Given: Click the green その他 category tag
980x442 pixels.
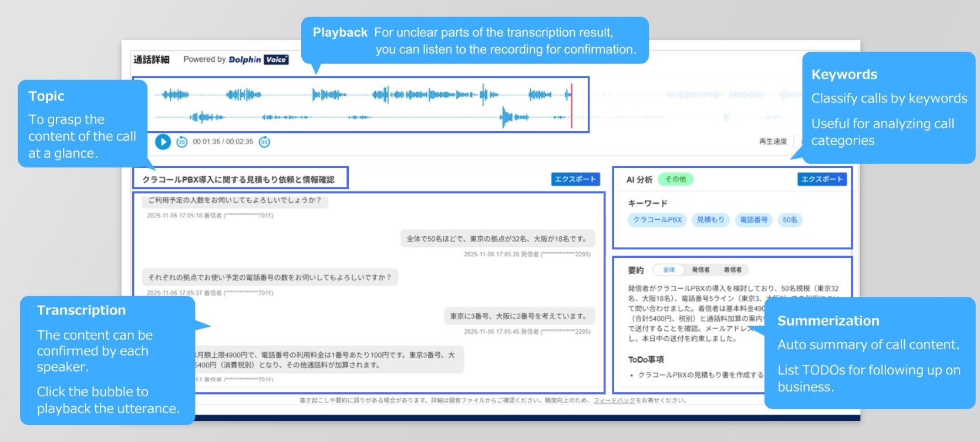Looking at the screenshot, I should point(676,179).
